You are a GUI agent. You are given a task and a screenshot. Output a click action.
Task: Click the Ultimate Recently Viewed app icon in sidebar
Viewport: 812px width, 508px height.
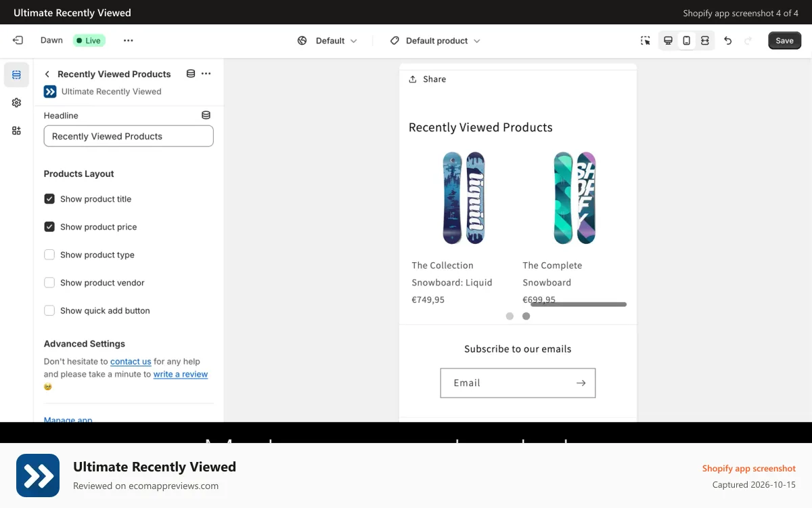[x=50, y=91]
